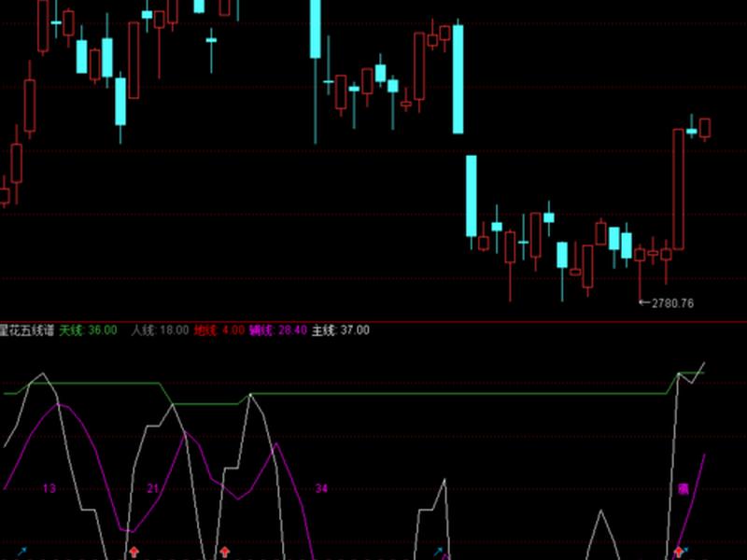Select the white 主线: 37.00 readout
Screen dimensions: 747x560
click(x=341, y=330)
